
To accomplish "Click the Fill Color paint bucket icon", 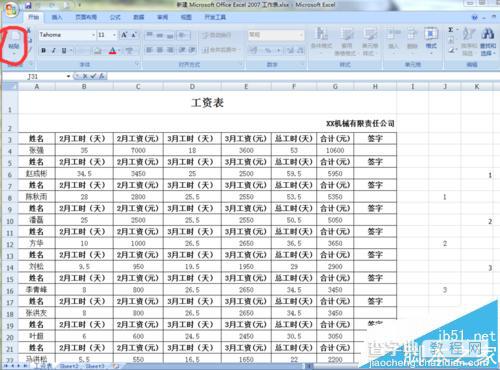I will (x=97, y=51).
